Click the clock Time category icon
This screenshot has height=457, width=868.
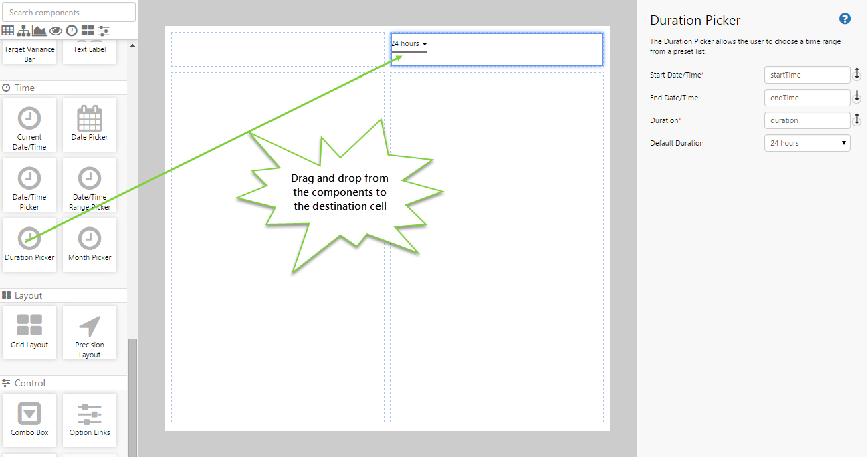click(x=72, y=30)
